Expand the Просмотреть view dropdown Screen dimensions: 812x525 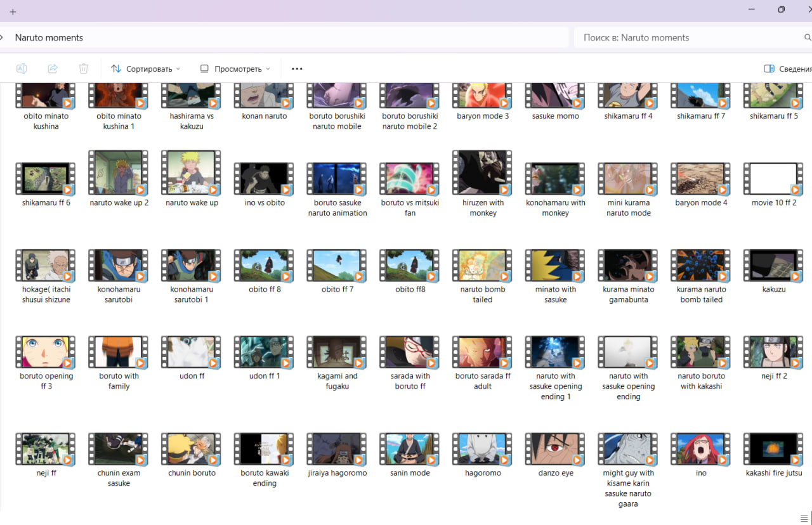[235, 68]
